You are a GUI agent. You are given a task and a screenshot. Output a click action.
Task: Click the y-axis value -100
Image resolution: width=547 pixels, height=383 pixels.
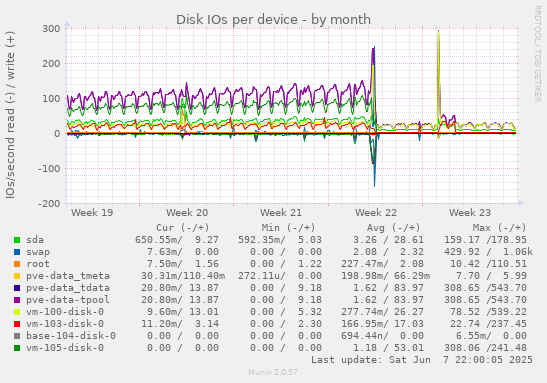pyautogui.click(x=49, y=168)
